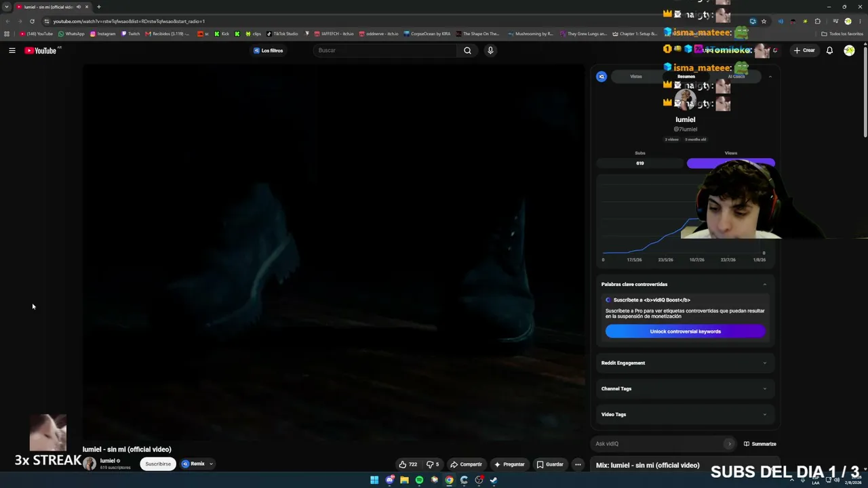868x488 pixels.
Task: Open the lumiel channel avatar
Action: point(90,464)
